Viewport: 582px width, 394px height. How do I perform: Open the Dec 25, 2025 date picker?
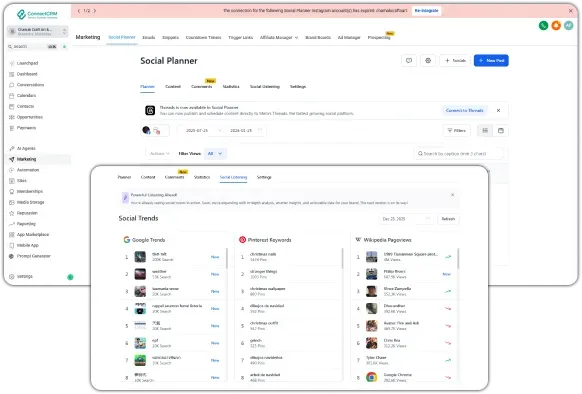pos(406,219)
